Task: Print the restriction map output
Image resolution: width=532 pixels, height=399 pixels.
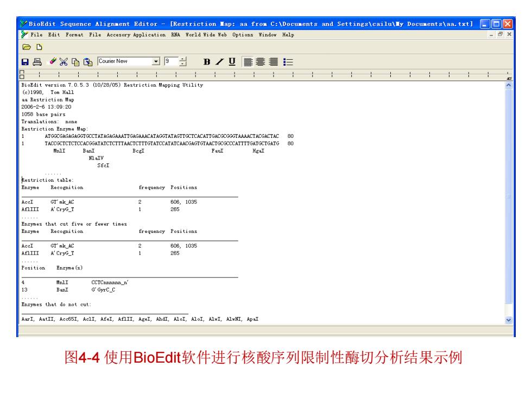Action: pyautogui.click(x=37, y=62)
